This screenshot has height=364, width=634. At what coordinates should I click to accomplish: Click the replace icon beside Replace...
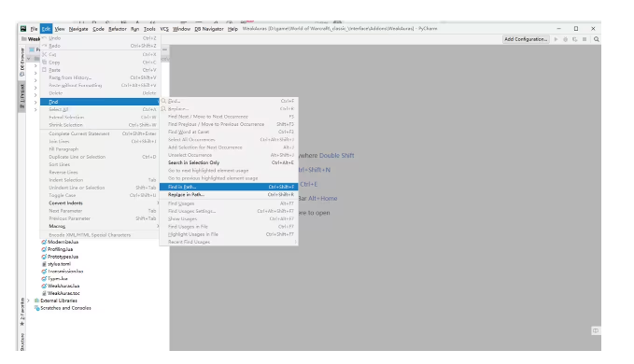(x=163, y=108)
